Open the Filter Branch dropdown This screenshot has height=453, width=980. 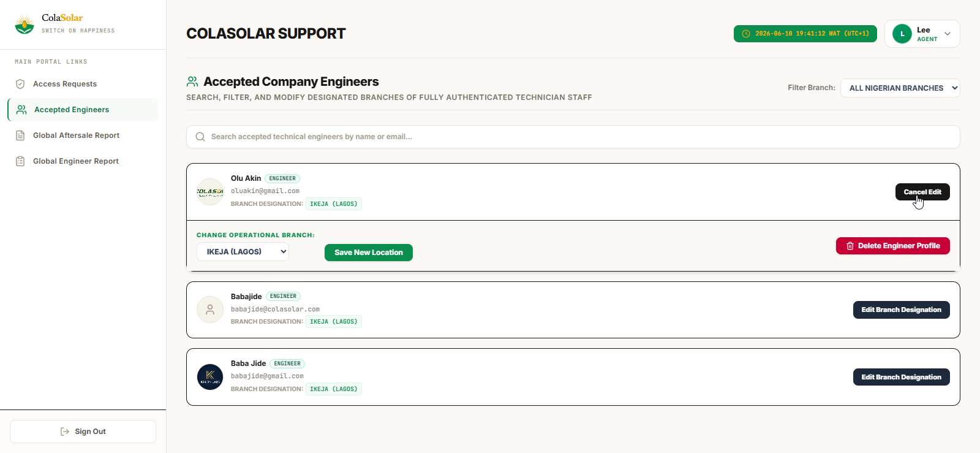(x=900, y=88)
